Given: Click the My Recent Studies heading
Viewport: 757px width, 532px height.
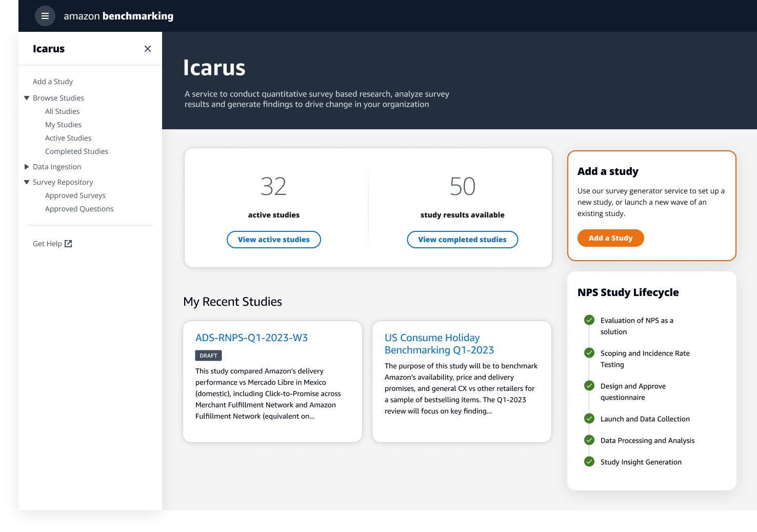Looking at the screenshot, I should 233,302.
